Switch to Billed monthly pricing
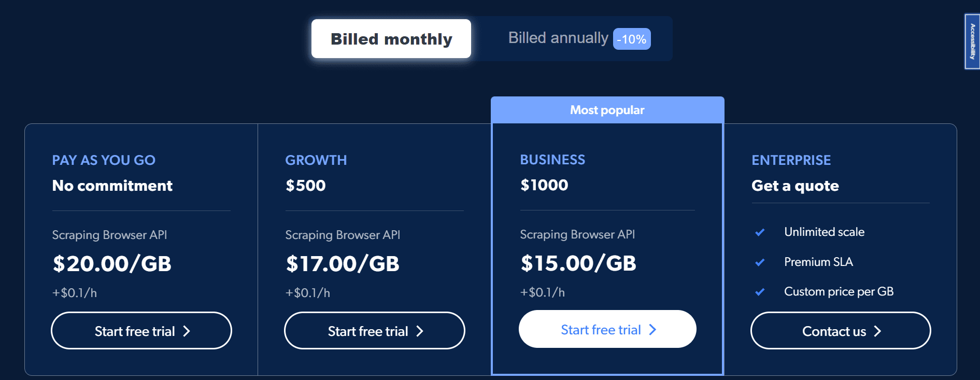This screenshot has height=380, width=980. [391, 39]
